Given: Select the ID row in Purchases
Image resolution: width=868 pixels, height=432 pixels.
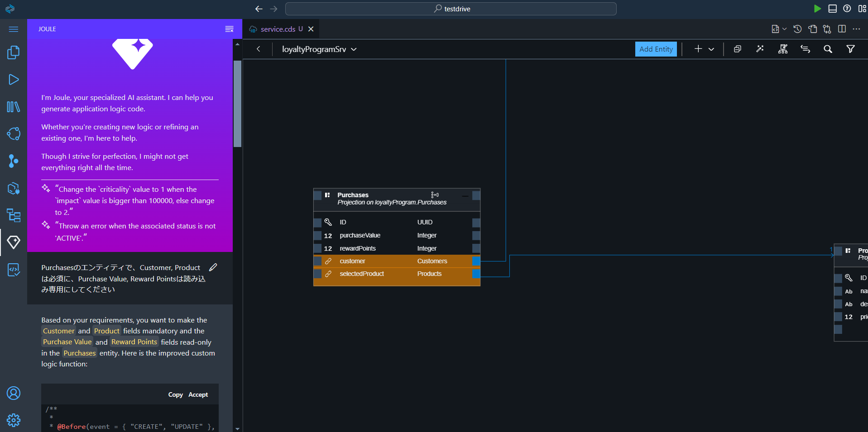Looking at the screenshot, I should pos(397,222).
